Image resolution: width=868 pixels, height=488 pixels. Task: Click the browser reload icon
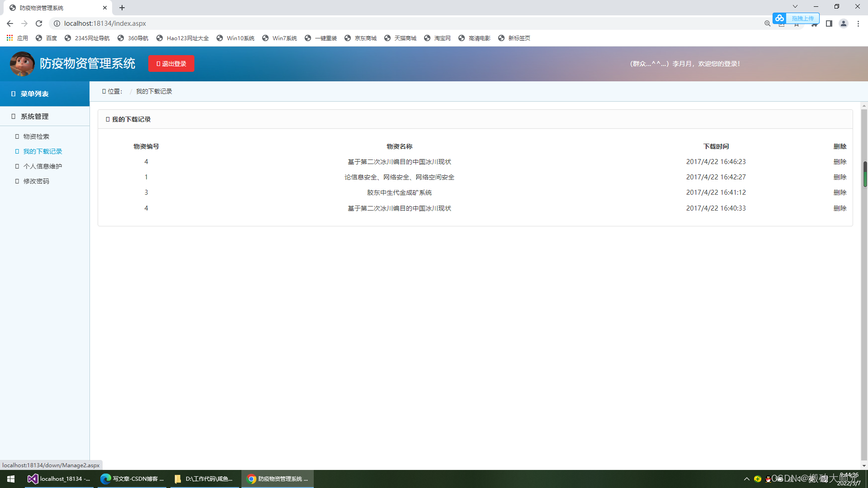point(39,23)
